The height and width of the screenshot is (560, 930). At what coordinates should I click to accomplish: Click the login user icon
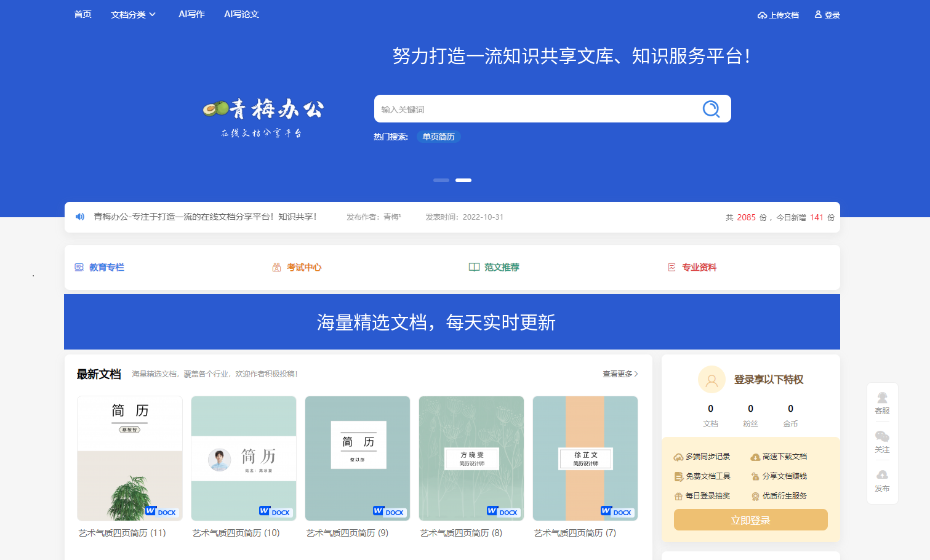[818, 14]
